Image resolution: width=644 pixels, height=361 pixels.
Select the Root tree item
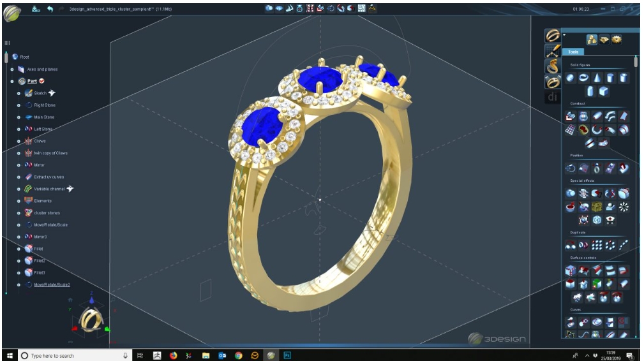(x=25, y=57)
